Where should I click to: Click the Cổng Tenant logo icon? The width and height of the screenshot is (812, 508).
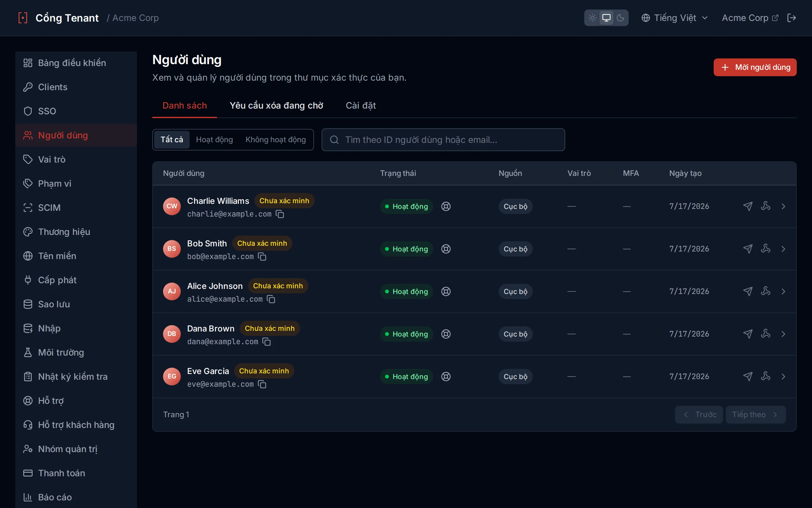click(x=23, y=18)
